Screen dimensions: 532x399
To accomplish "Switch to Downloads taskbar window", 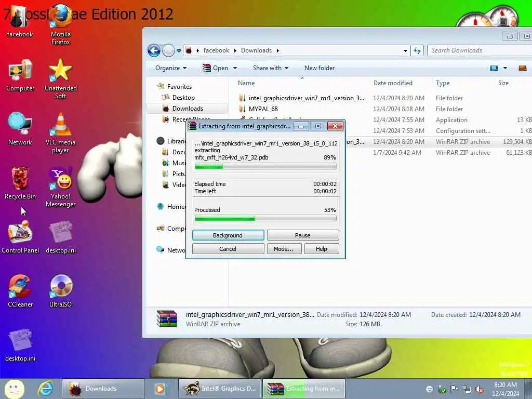I will (x=103, y=389).
